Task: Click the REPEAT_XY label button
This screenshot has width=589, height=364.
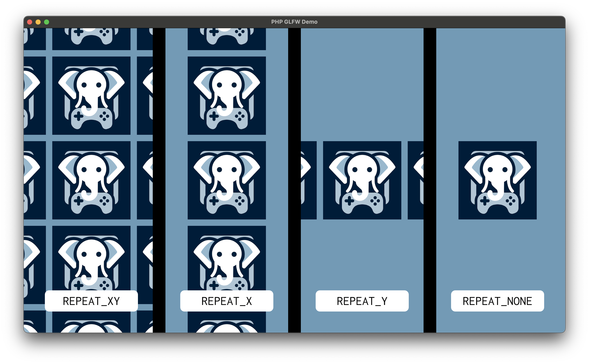Action: pyautogui.click(x=91, y=301)
